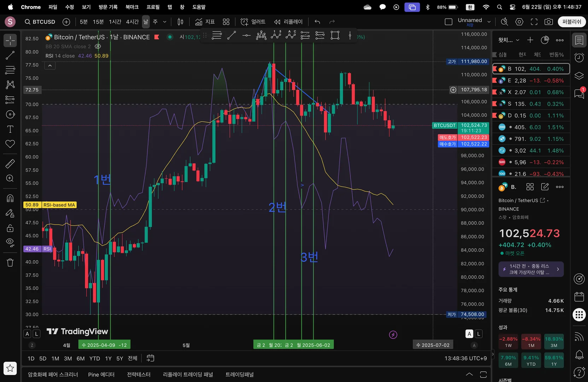Toggle magnet mode for drawings

[10, 198]
